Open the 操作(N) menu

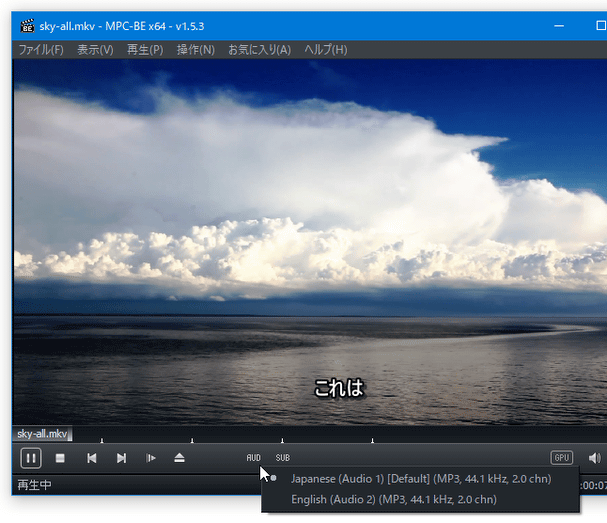click(195, 50)
